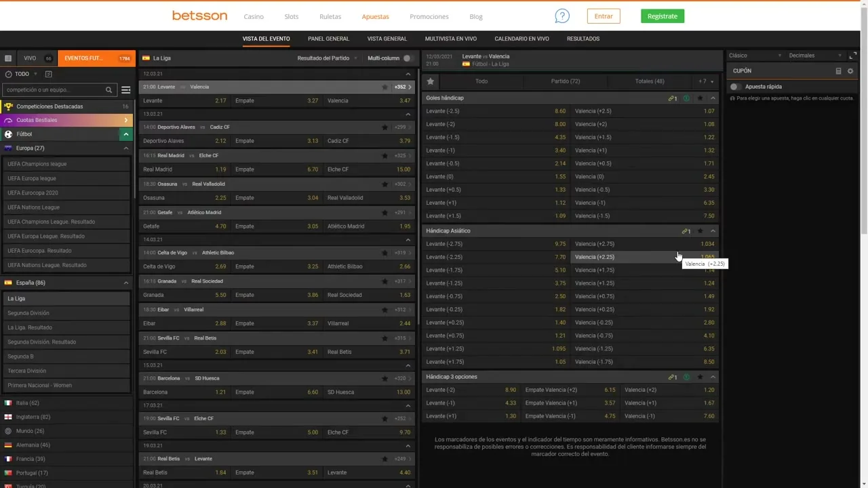Favorite the Celta de Vigo match star
Image resolution: width=868 pixels, height=488 pixels.
click(385, 253)
